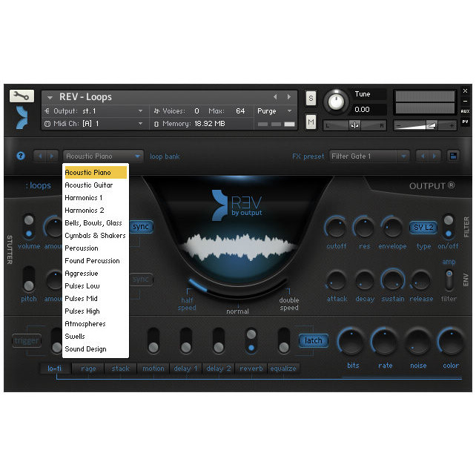Viewport: 476px width, 476px height.
Task: Select Pulses High loop bank
Action: click(96, 311)
